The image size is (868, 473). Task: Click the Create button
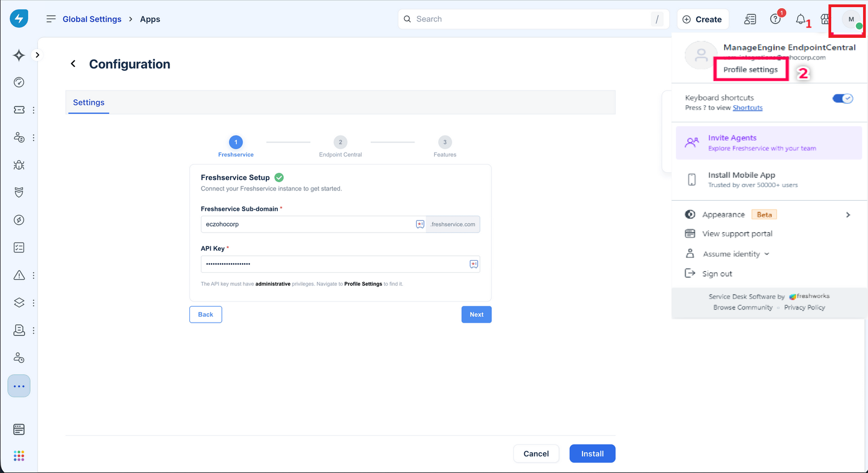coord(702,19)
